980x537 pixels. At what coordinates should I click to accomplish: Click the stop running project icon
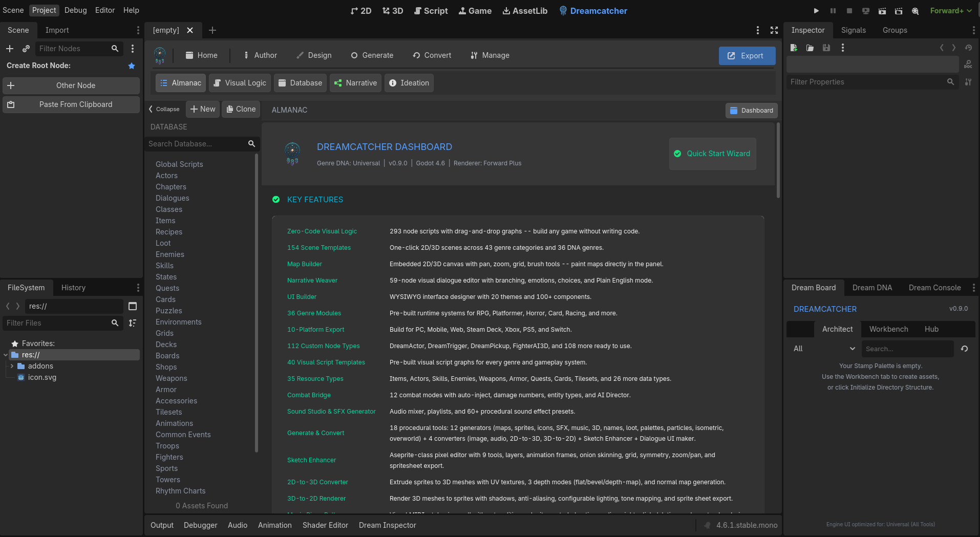(849, 11)
